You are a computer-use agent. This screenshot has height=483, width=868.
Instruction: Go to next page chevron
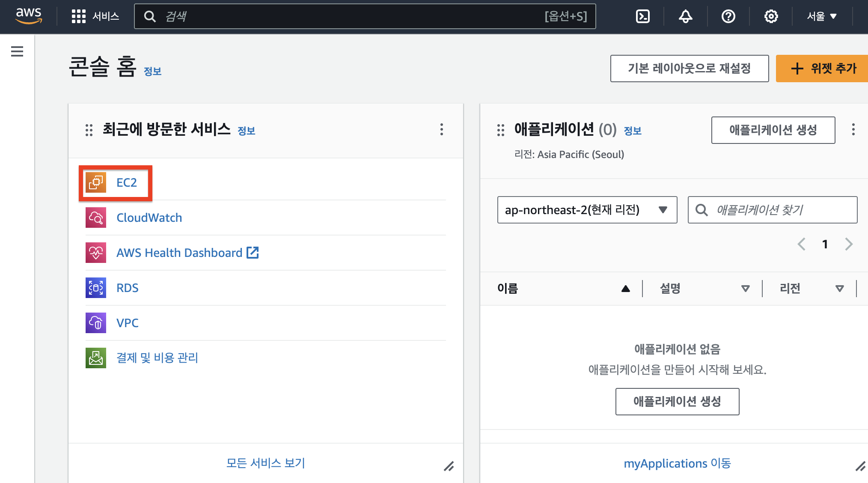pyautogui.click(x=849, y=244)
